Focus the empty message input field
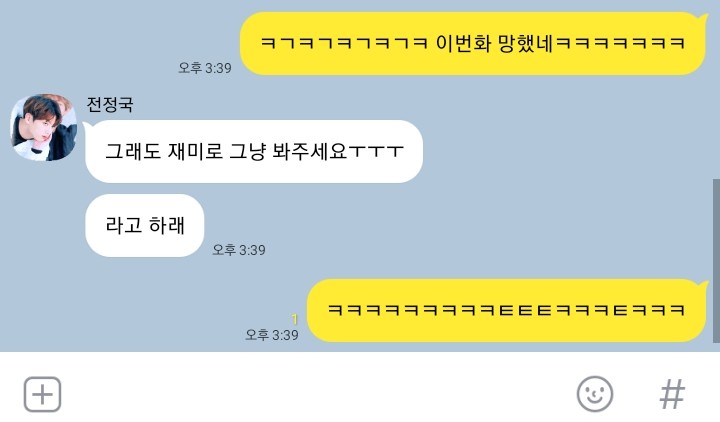The image size is (720, 422). click(317, 394)
